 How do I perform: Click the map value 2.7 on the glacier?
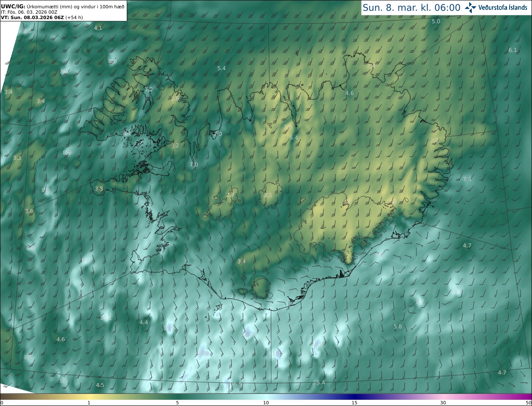(230, 194)
